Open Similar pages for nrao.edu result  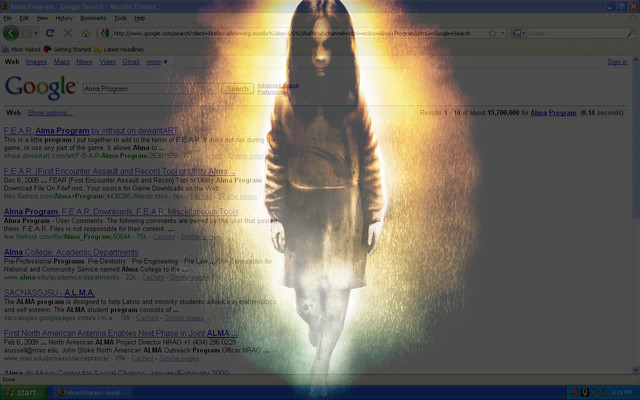pyautogui.click(x=179, y=358)
